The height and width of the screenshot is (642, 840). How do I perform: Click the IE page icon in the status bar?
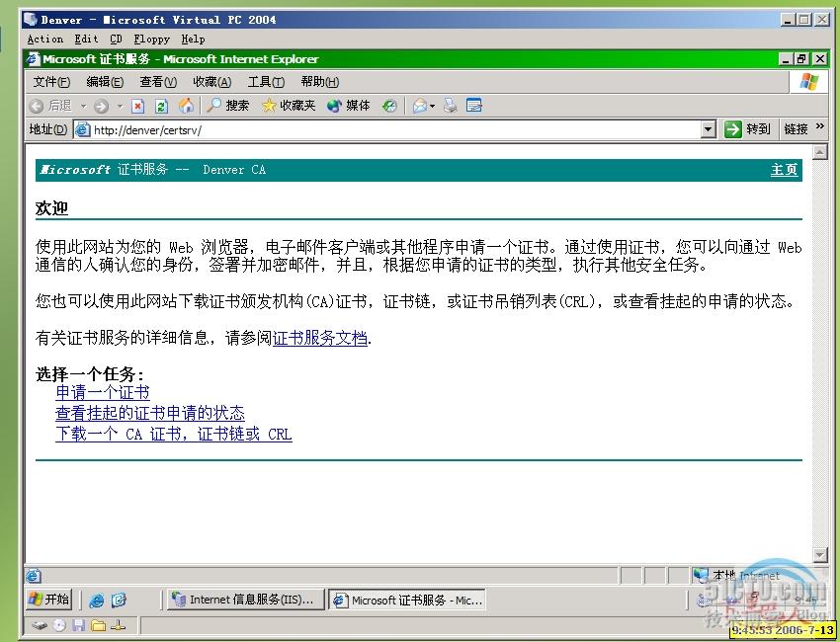coord(34,576)
